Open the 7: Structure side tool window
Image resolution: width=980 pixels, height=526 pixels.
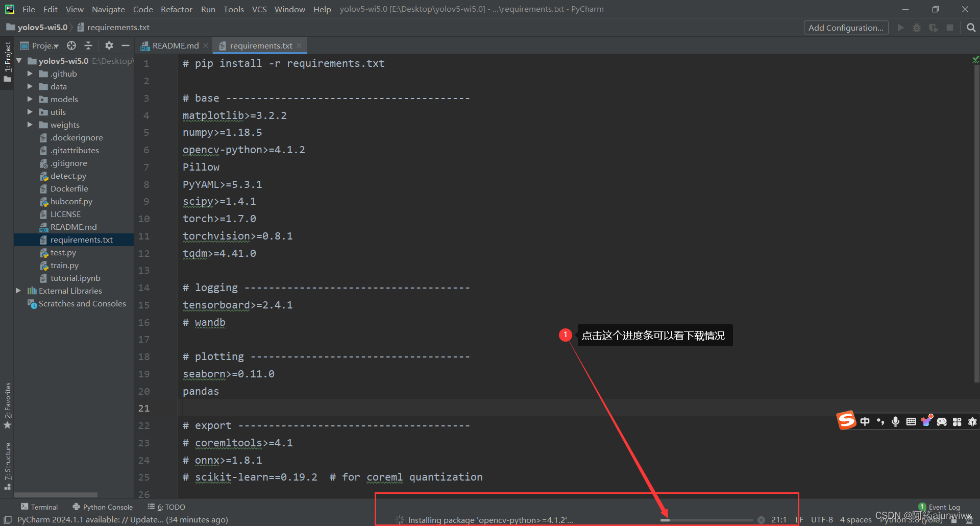[7, 466]
